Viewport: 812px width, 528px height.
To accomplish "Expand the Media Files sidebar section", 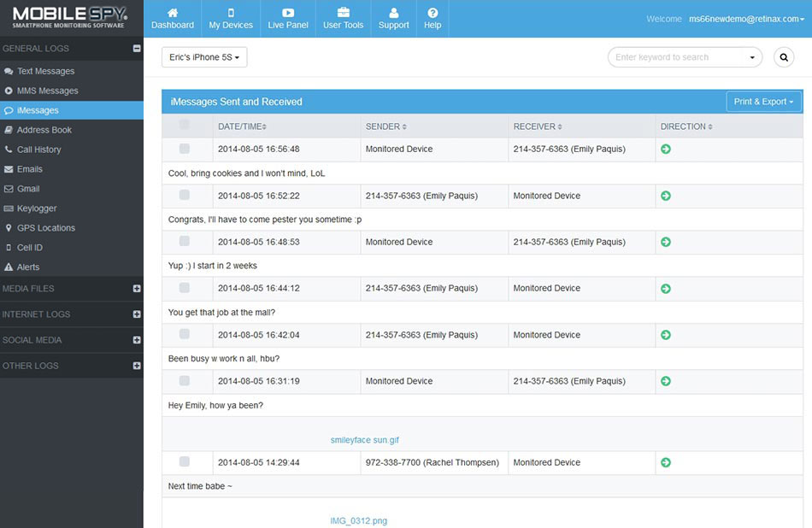I will [x=137, y=289].
